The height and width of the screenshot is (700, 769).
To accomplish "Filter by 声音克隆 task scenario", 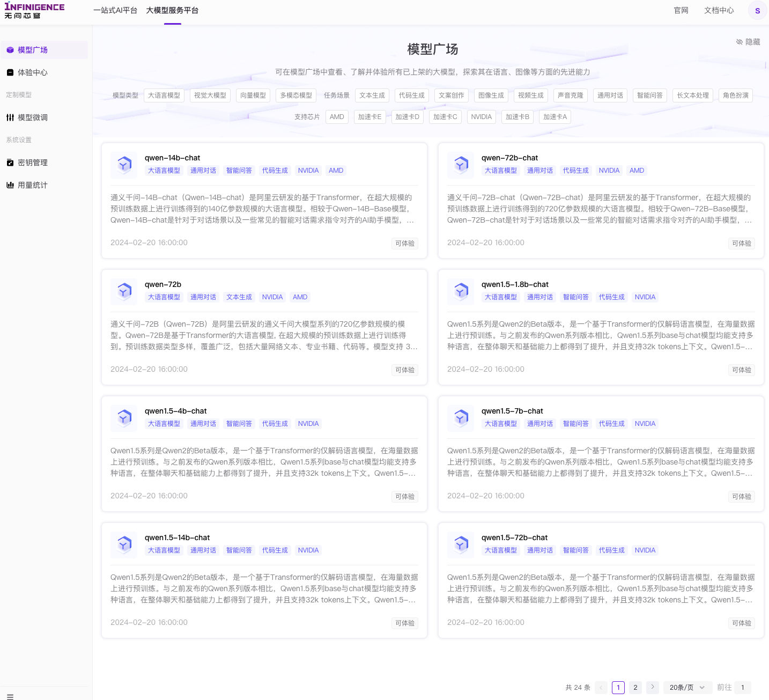I will point(571,95).
